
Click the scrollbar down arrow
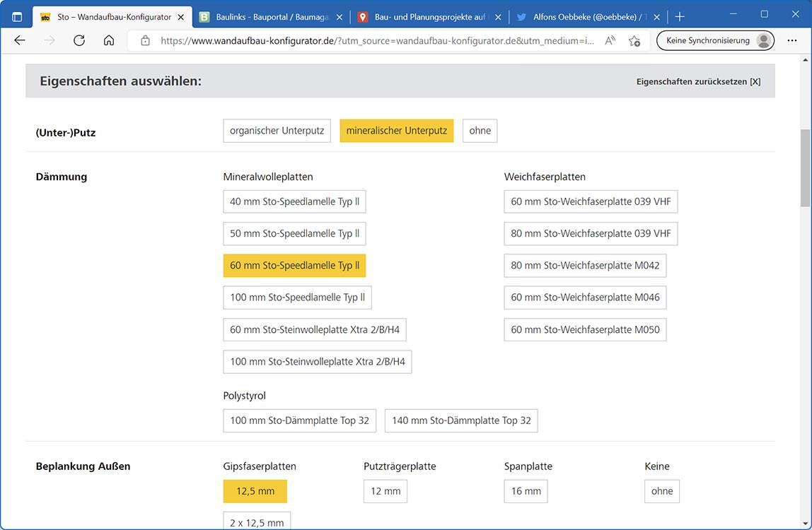coord(805,524)
